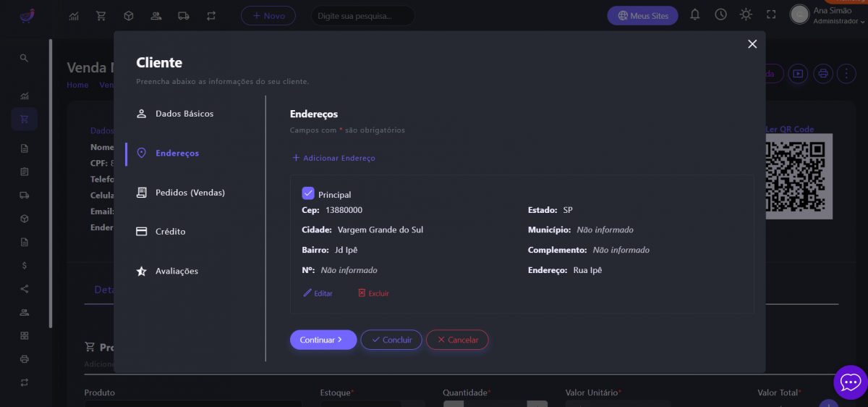Screen dimensions: 868x407
Task: Toggle light theme with sun icon
Action: (746, 14)
